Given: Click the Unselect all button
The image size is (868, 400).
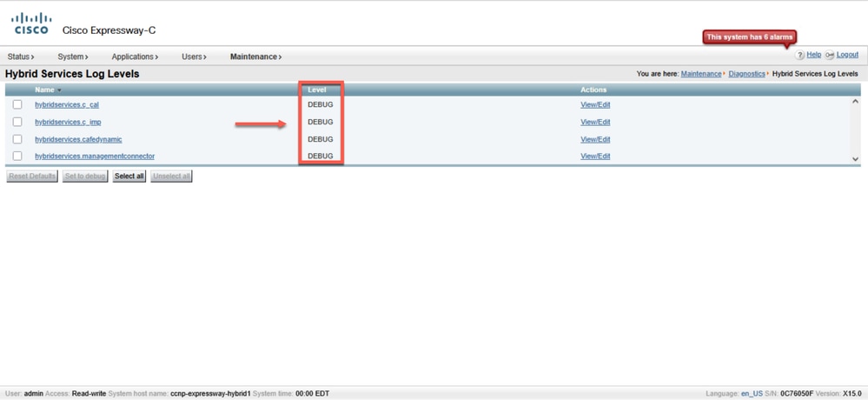Looking at the screenshot, I should coord(171,177).
